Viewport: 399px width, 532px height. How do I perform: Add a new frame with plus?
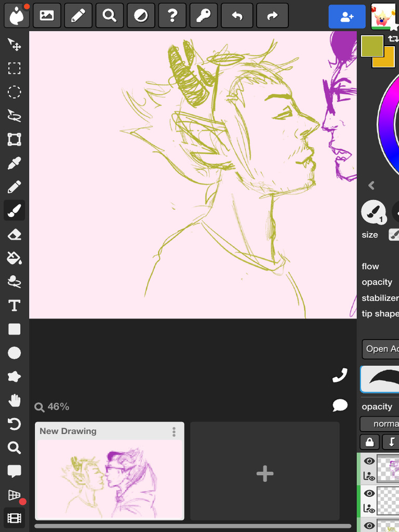point(265,473)
